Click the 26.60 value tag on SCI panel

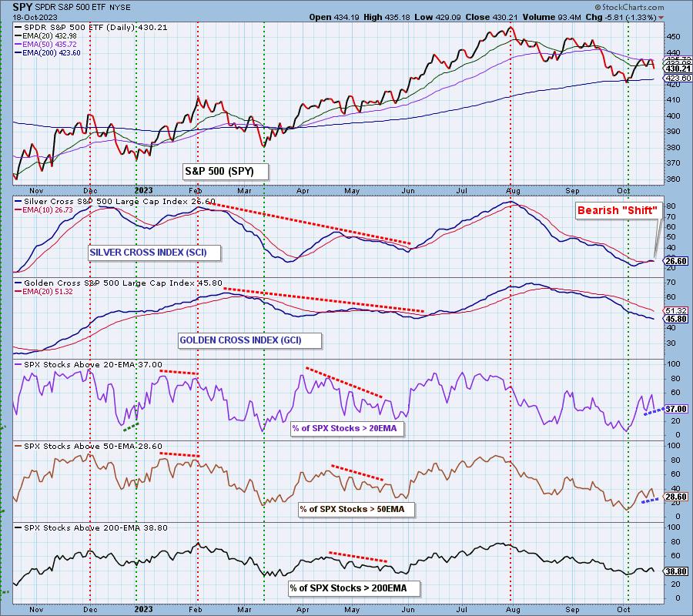[x=676, y=261]
